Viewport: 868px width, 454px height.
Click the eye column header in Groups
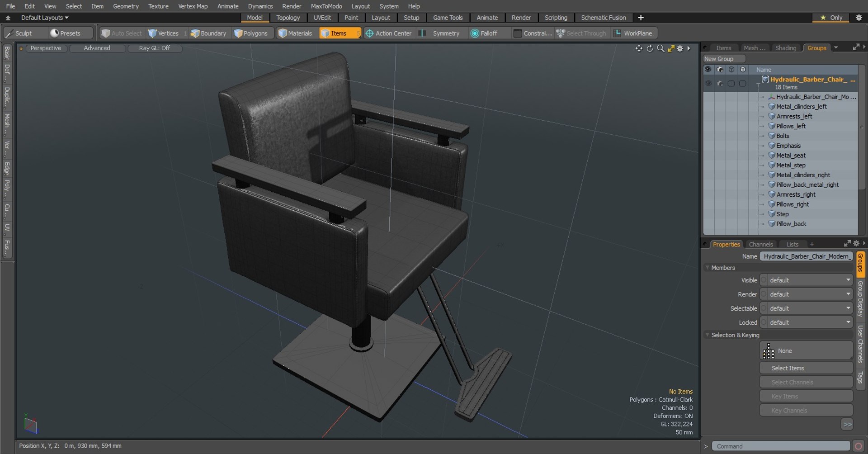[x=708, y=70]
